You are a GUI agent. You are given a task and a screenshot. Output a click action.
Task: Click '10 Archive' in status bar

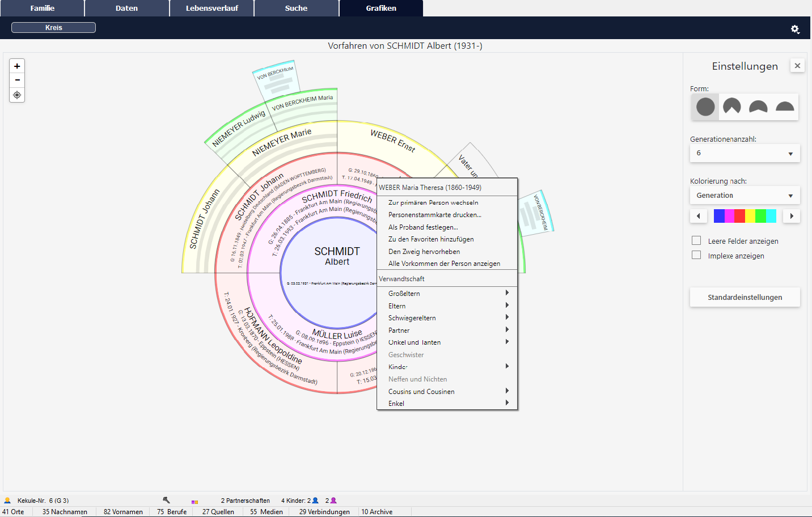[x=377, y=511]
